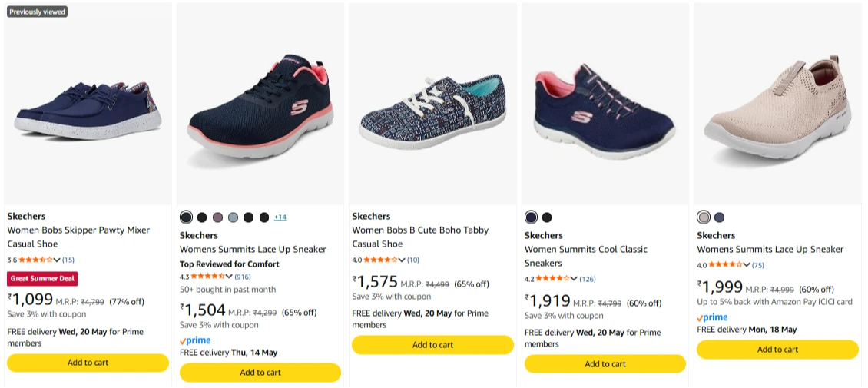Add ₹1,999 beige sneaker to cart
Screen dimensions: 868x388
pyautogui.click(x=777, y=350)
